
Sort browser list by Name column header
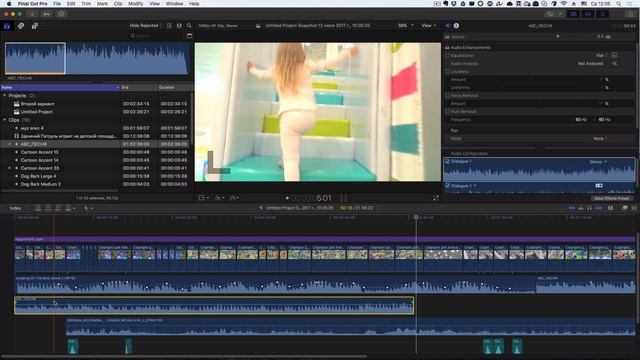point(60,87)
